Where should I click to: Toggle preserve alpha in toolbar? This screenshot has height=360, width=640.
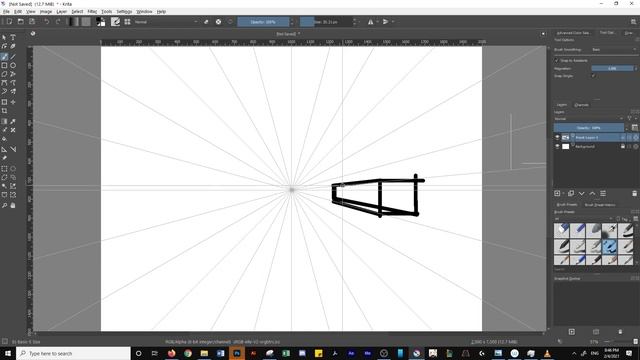click(x=218, y=22)
